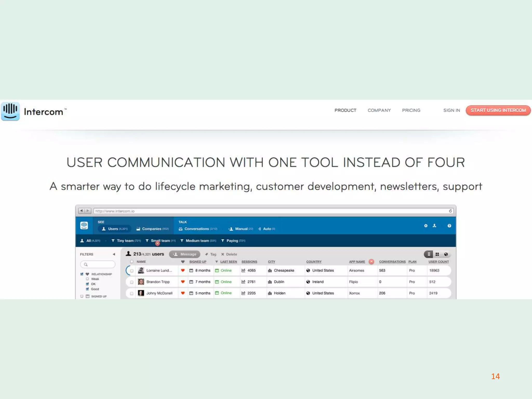Image resolution: width=532 pixels, height=399 pixels.
Task: Check the Weak relationship filter
Action: (88, 279)
